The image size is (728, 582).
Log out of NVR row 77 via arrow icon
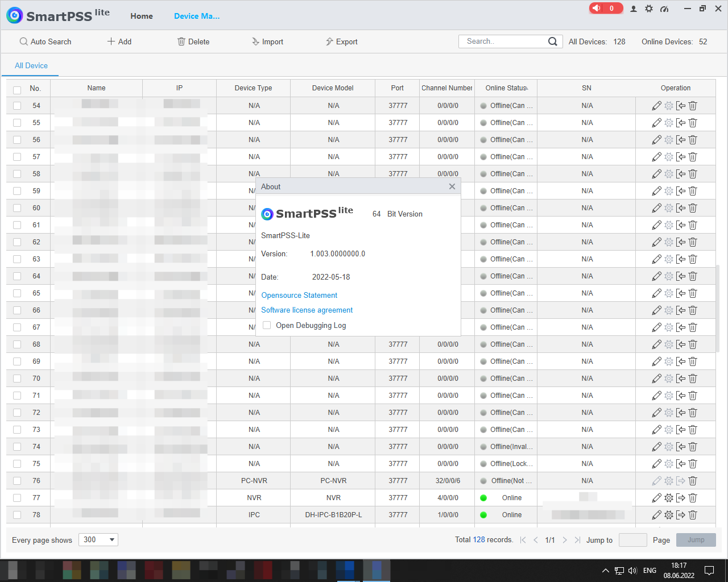click(681, 498)
